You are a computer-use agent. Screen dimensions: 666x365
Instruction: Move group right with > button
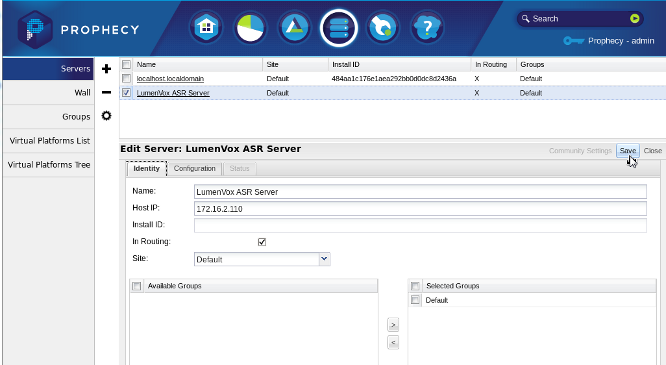click(x=393, y=325)
